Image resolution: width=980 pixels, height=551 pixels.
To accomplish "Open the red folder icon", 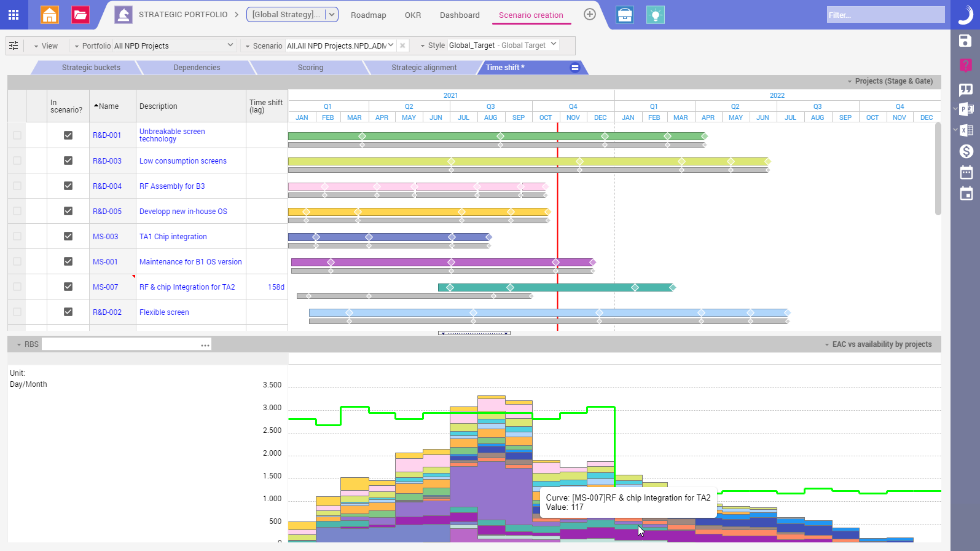I will click(80, 15).
